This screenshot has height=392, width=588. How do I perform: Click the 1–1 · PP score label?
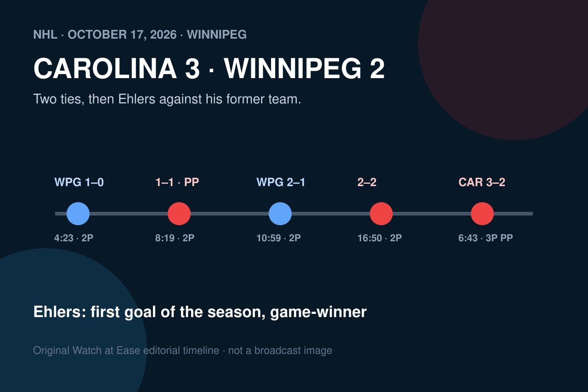point(177,182)
